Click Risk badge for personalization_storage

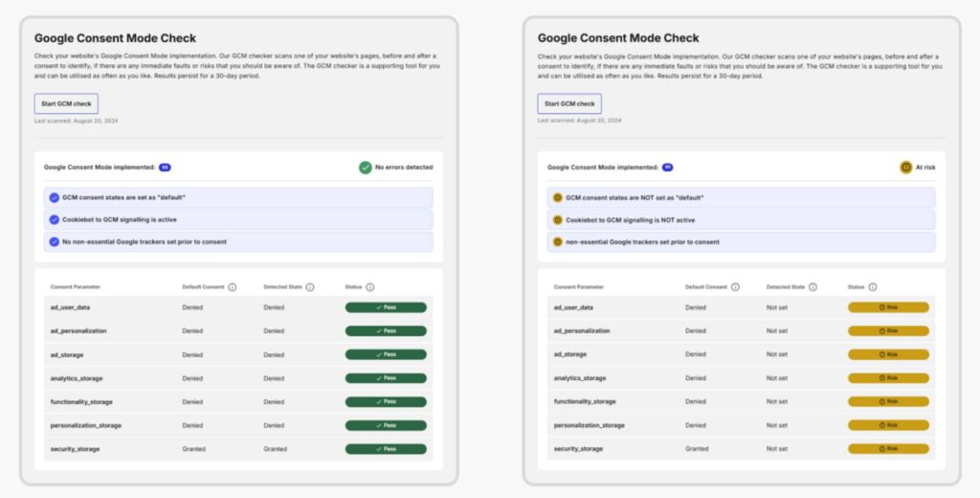(x=888, y=425)
